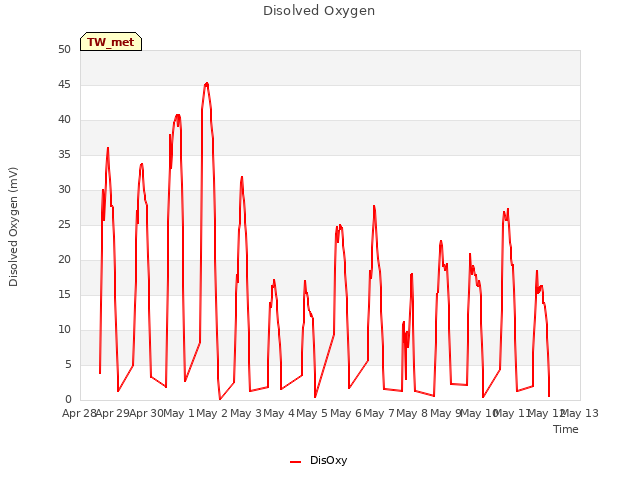Image resolution: width=640 pixels, height=480 pixels.
Task: Click the y-axis tick value 40
Action: 64,120
